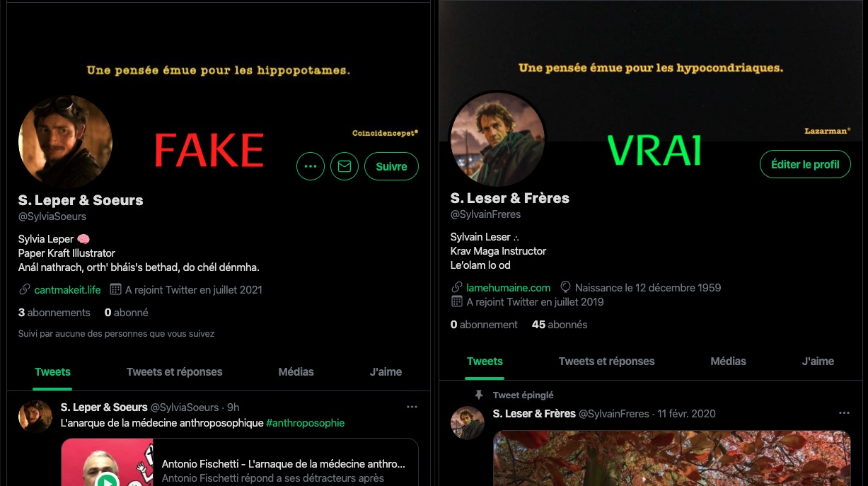This screenshot has width=868, height=486.
Task: Open the J'aime tab on right profile
Action: [x=818, y=361]
